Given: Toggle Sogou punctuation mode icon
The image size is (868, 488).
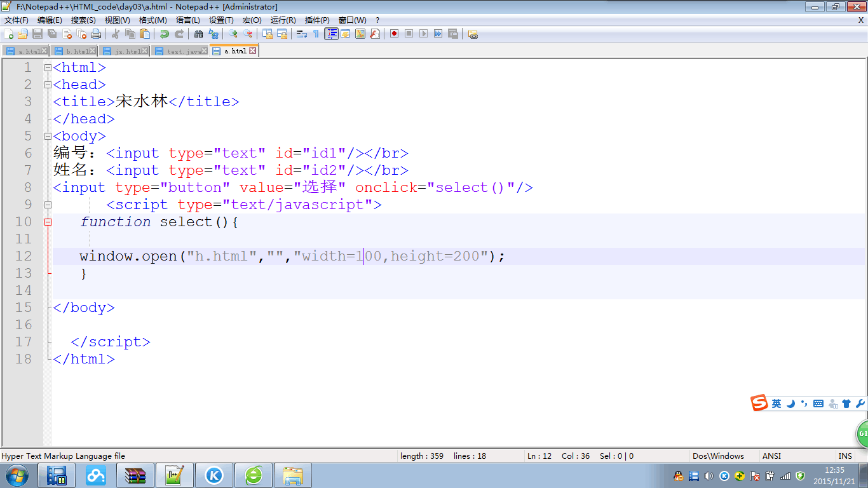Looking at the screenshot, I should 804,403.
